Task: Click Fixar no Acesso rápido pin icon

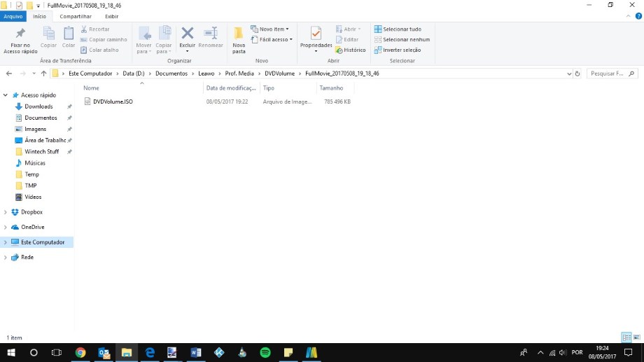Action: pos(20,34)
